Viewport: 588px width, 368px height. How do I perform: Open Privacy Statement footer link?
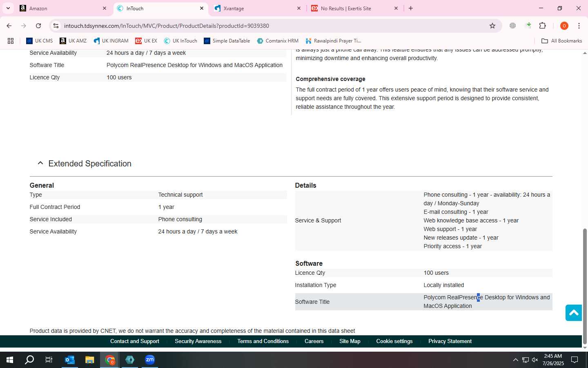click(450, 341)
